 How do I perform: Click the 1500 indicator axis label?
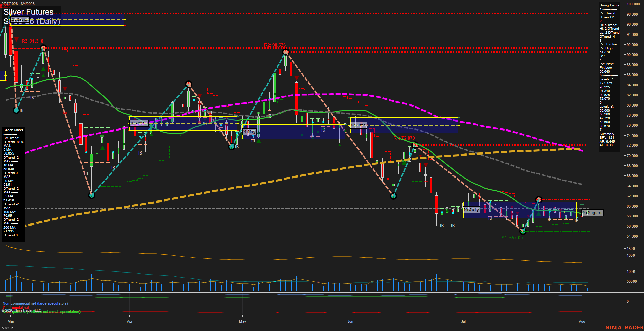(x=631, y=249)
